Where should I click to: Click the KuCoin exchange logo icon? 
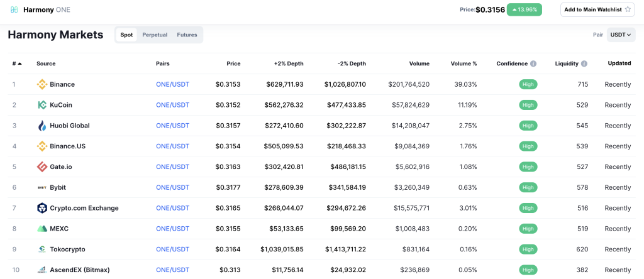point(42,105)
